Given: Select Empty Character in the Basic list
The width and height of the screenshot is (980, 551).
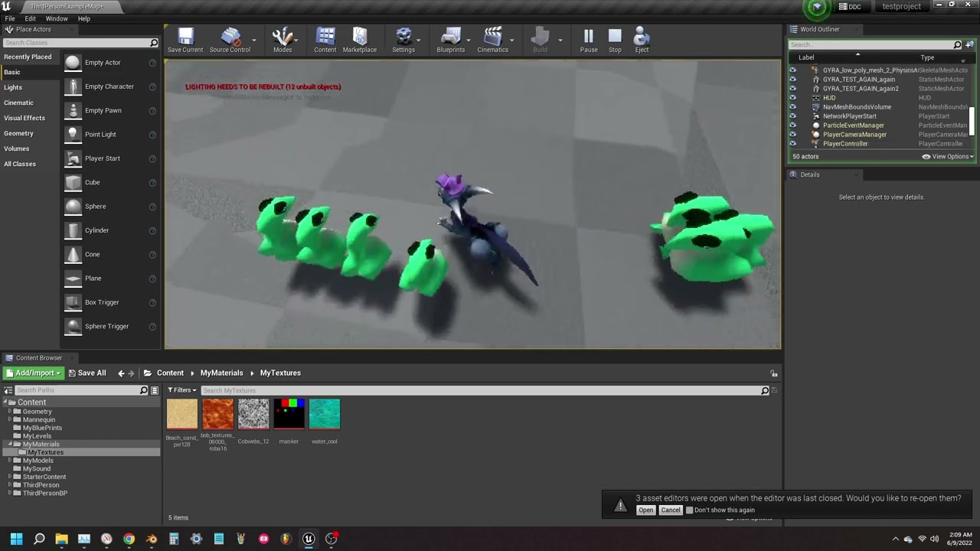Looking at the screenshot, I should point(110,86).
